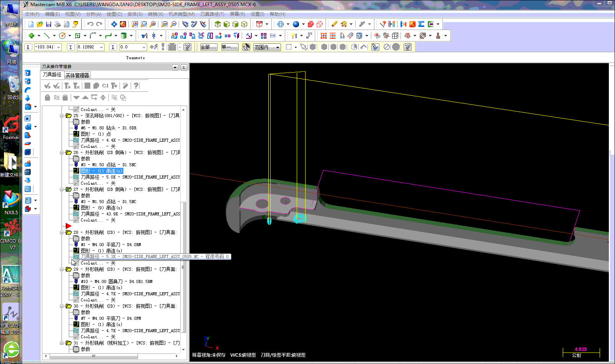
Task: Click the Undo arrow icon
Action: tap(90, 24)
